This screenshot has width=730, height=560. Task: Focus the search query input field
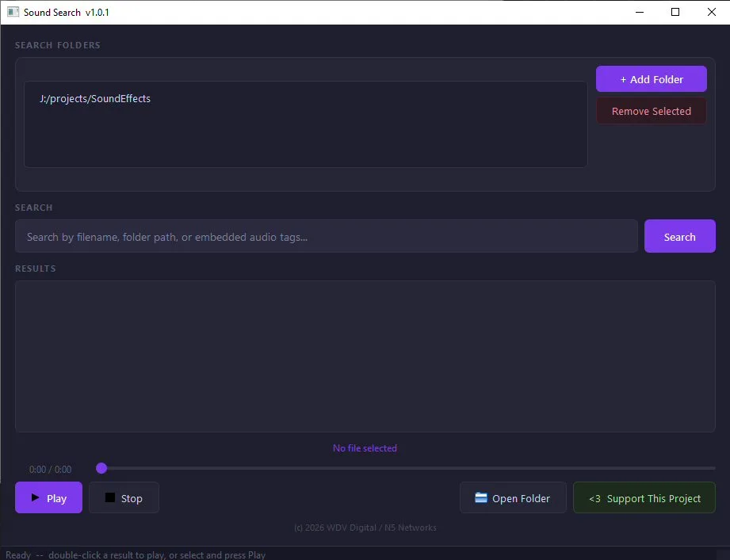pyautogui.click(x=327, y=236)
